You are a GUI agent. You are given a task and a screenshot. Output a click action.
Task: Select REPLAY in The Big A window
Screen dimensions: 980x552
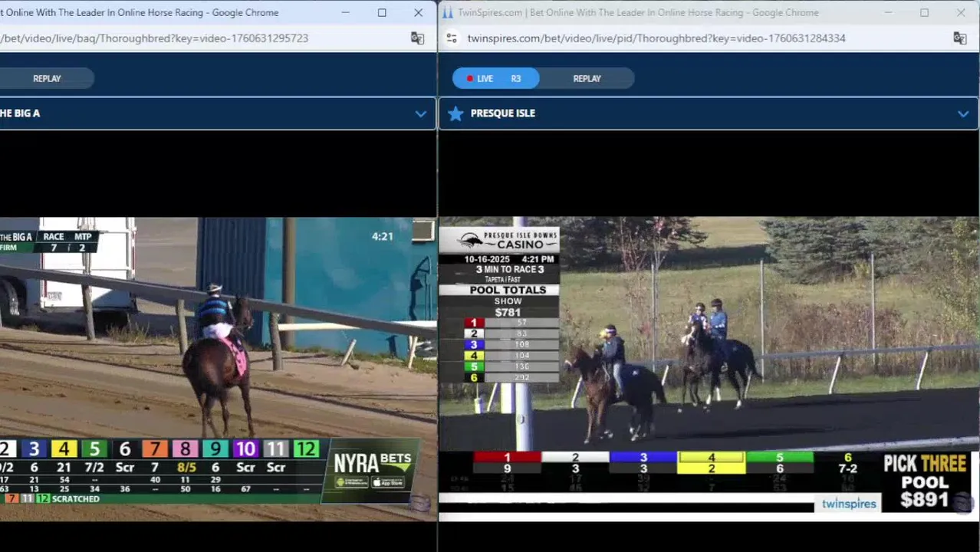click(x=47, y=78)
